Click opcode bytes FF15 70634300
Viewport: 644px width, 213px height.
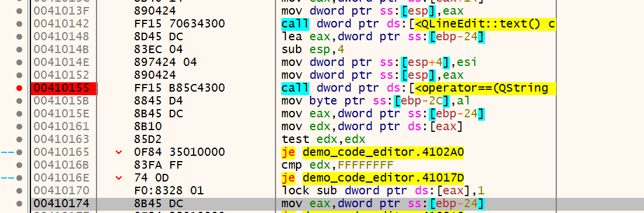[x=180, y=24]
